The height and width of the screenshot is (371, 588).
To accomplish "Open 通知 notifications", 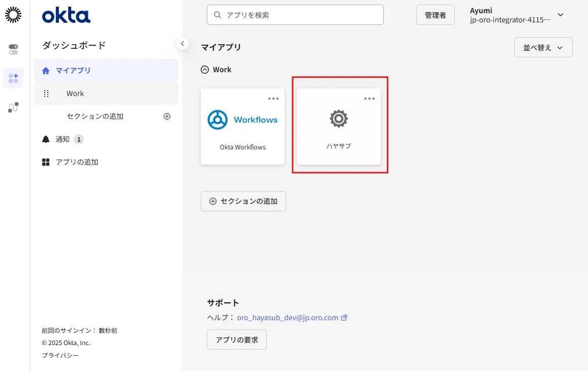I will (63, 139).
